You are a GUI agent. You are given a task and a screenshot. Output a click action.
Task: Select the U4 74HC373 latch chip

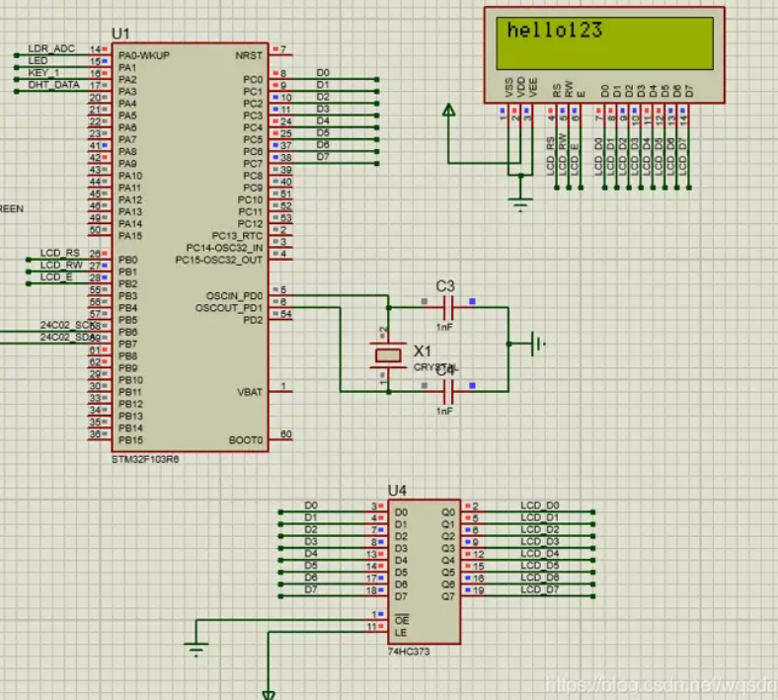point(425,572)
